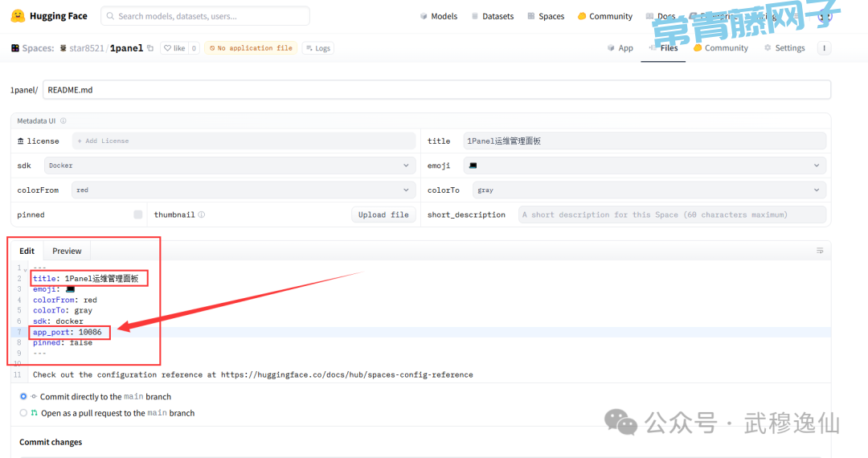Switch to the Preview tab
Screen dimensions: 868x458
click(x=67, y=251)
